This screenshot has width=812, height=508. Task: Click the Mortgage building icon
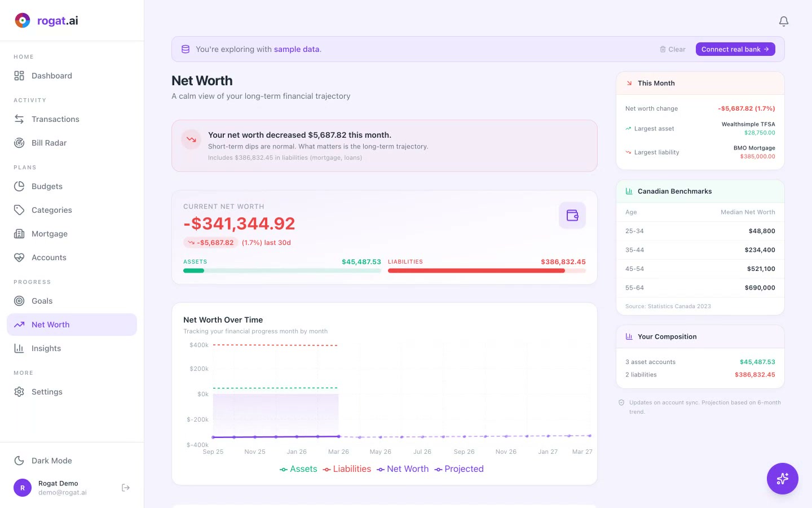point(19,234)
